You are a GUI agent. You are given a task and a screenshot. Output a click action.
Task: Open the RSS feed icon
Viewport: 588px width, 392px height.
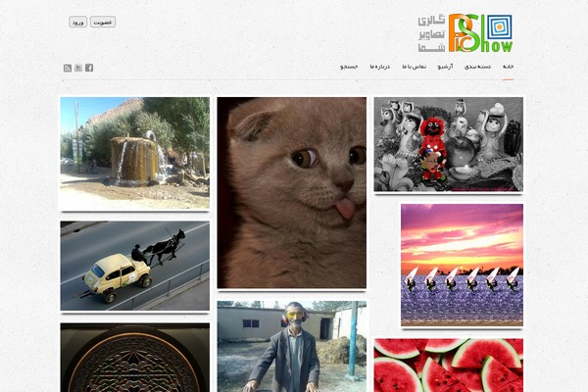click(x=68, y=68)
